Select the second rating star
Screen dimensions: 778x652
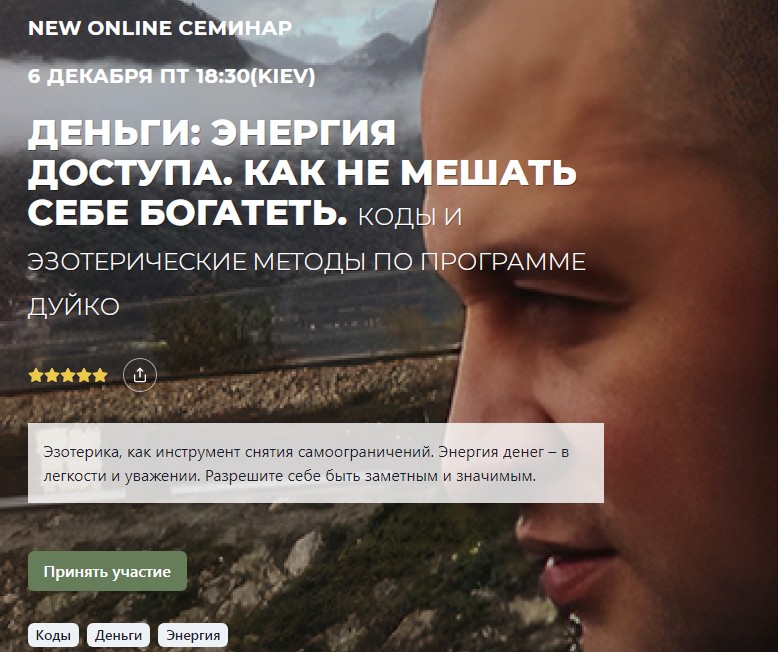(52, 375)
